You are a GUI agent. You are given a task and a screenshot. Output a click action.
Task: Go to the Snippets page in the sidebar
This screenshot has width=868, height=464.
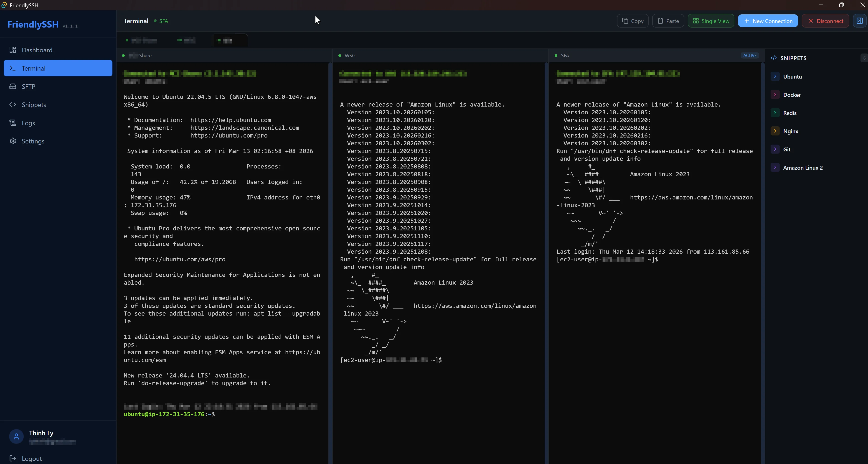tap(58, 105)
